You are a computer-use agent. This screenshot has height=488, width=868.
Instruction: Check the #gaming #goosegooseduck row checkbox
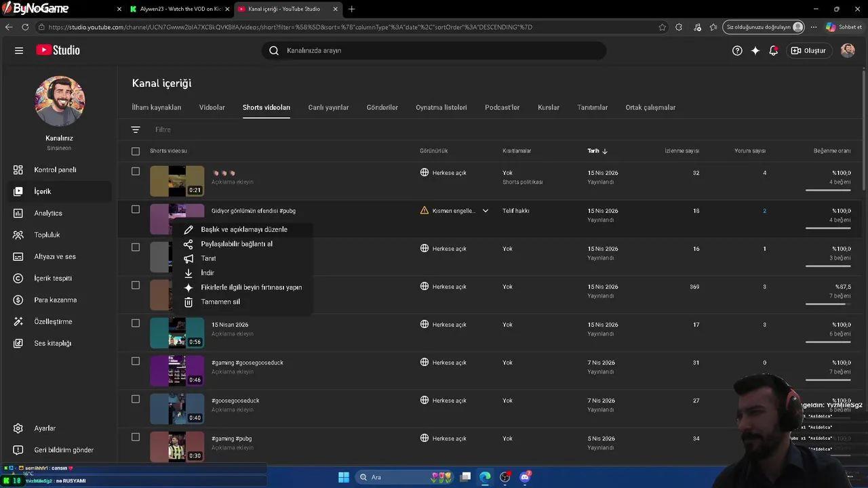tap(136, 361)
